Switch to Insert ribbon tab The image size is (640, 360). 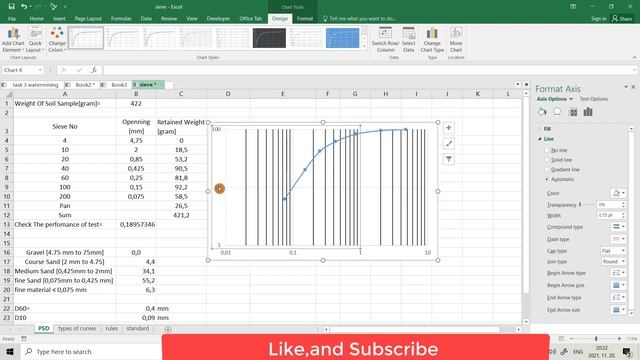point(59,18)
